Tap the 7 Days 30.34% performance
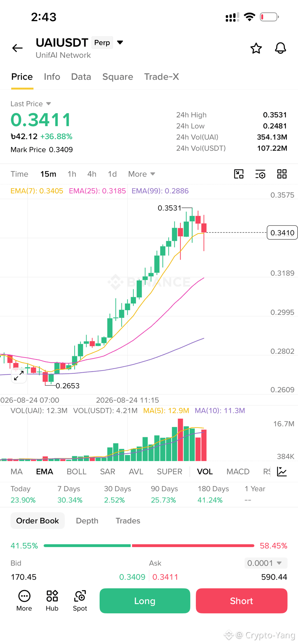The image size is (298, 644). click(x=70, y=494)
